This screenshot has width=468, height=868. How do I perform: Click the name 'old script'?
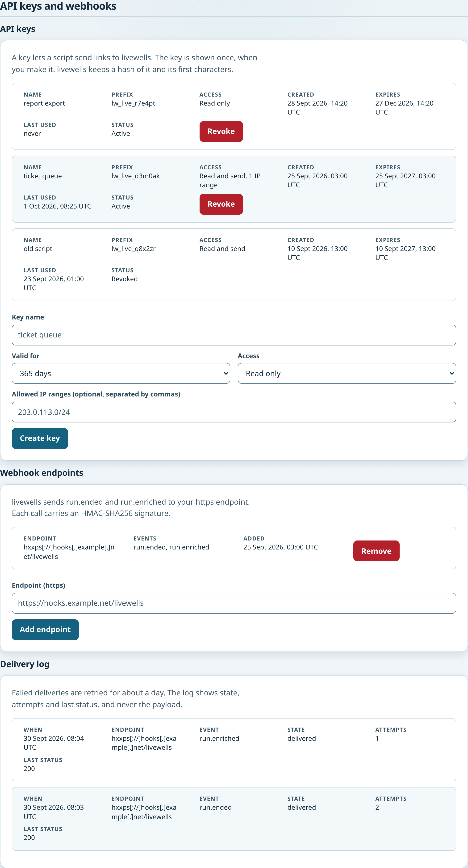click(38, 249)
